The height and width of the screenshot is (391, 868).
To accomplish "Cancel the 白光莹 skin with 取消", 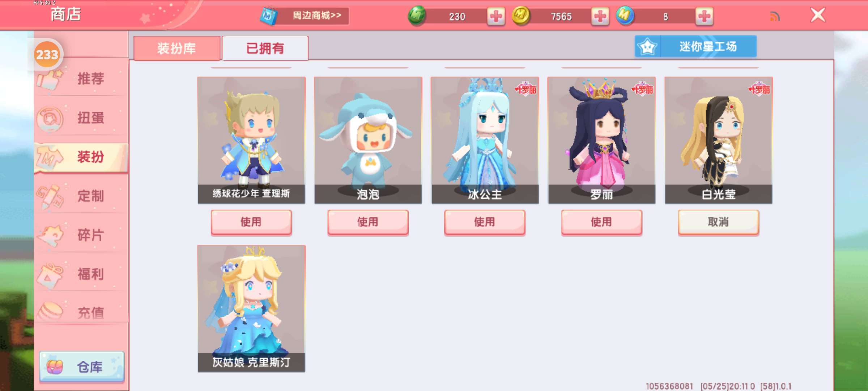I will click(718, 222).
